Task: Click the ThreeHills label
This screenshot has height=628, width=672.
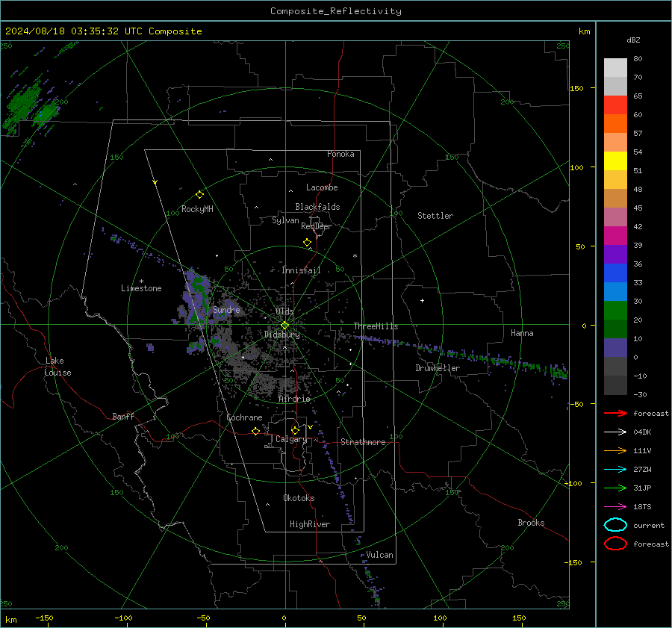Action: pyautogui.click(x=376, y=326)
